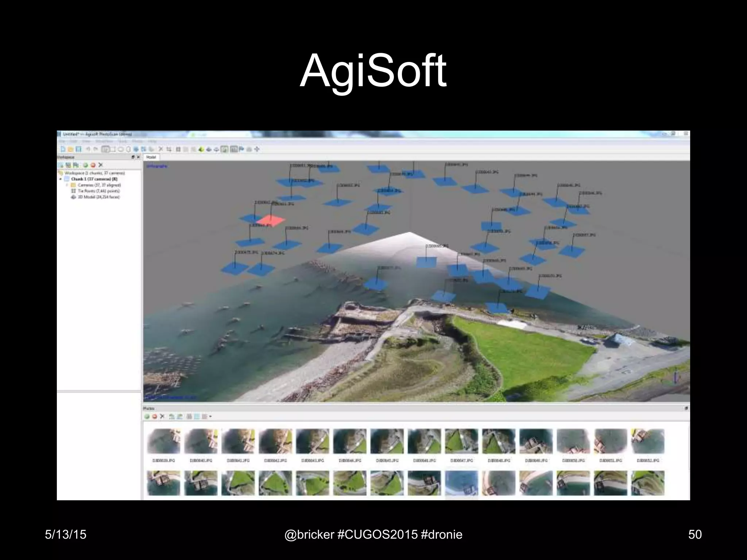
Task: Open the Tools menu
Action: pyautogui.click(x=123, y=141)
